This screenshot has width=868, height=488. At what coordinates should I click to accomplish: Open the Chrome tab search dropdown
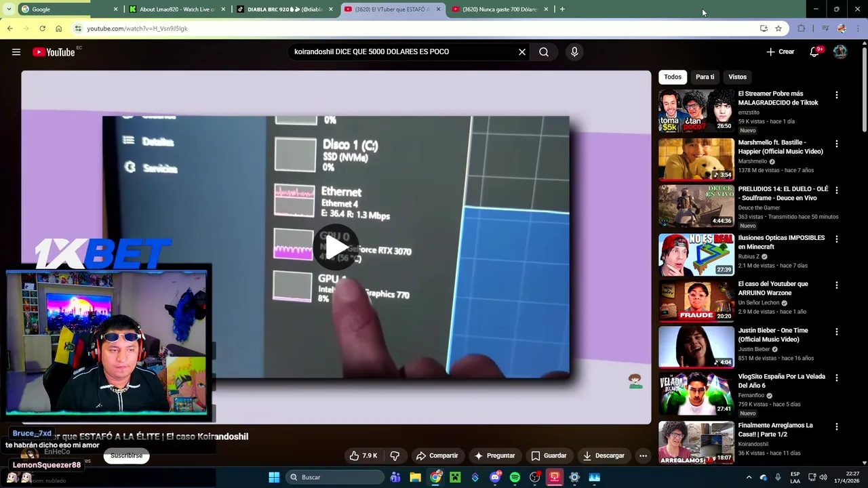pos(9,9)
